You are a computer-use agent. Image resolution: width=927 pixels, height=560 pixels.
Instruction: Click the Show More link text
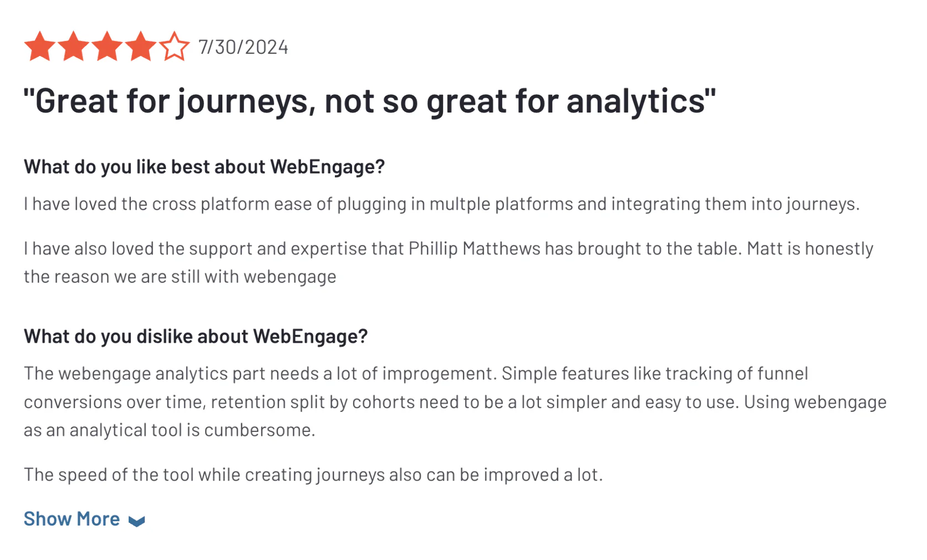click(x=72, y=519)
